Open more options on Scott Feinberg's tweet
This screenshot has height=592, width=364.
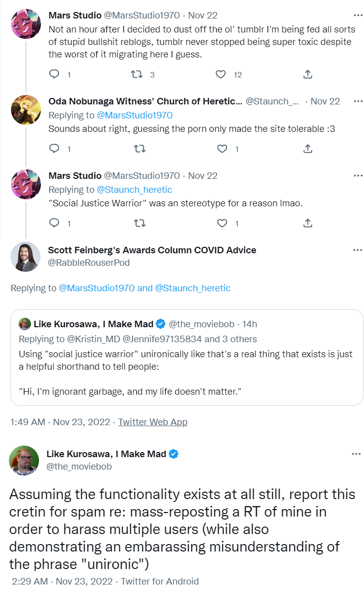tap(358, 250)
